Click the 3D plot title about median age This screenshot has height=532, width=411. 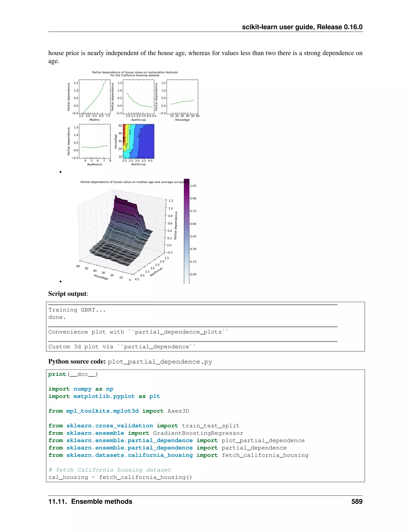tap(135, 182)
